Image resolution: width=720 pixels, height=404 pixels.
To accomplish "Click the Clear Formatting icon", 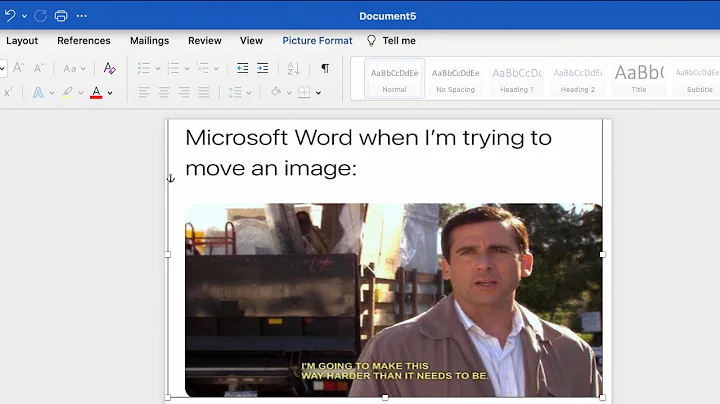I will [x=109, y=68].
